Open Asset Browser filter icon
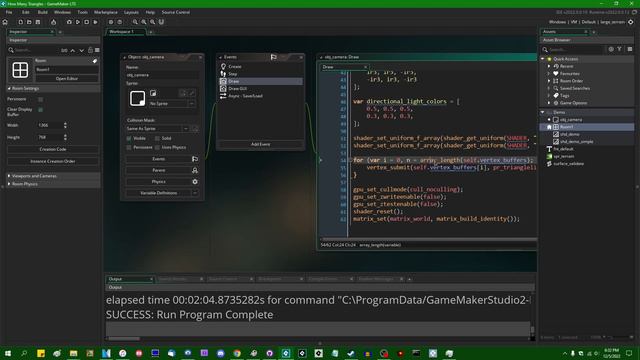The image size is (640, 360). 620,49
